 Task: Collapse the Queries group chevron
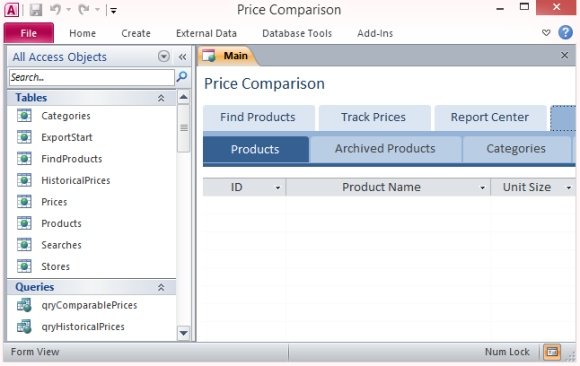[x=161, y=288]
